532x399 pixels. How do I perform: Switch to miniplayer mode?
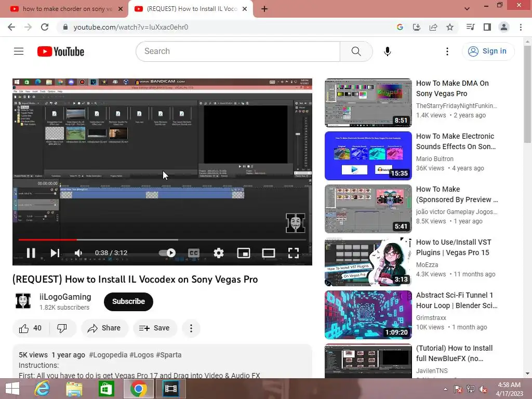(244, 253)
